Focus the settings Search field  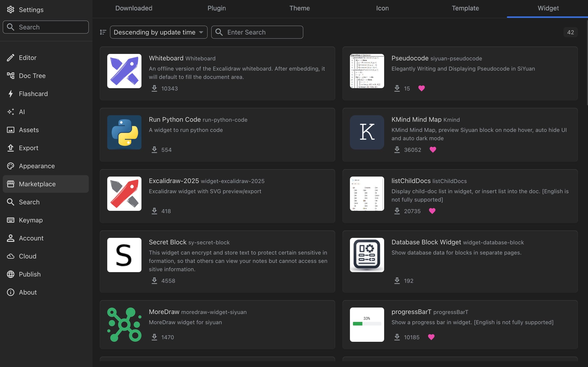pos(46,27)
